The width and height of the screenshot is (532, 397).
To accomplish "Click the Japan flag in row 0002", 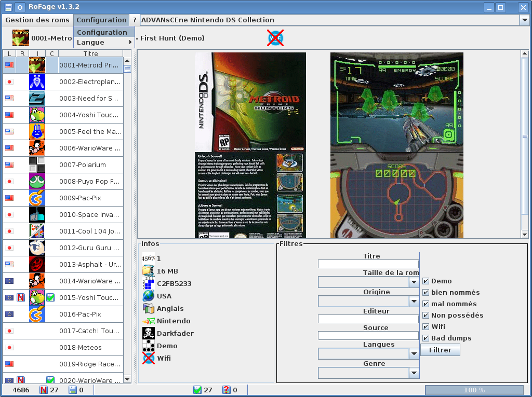I will (x=9, y=81).
